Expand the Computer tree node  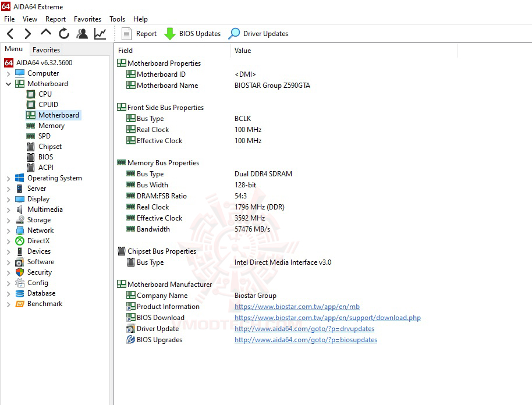tap(9, 73)
